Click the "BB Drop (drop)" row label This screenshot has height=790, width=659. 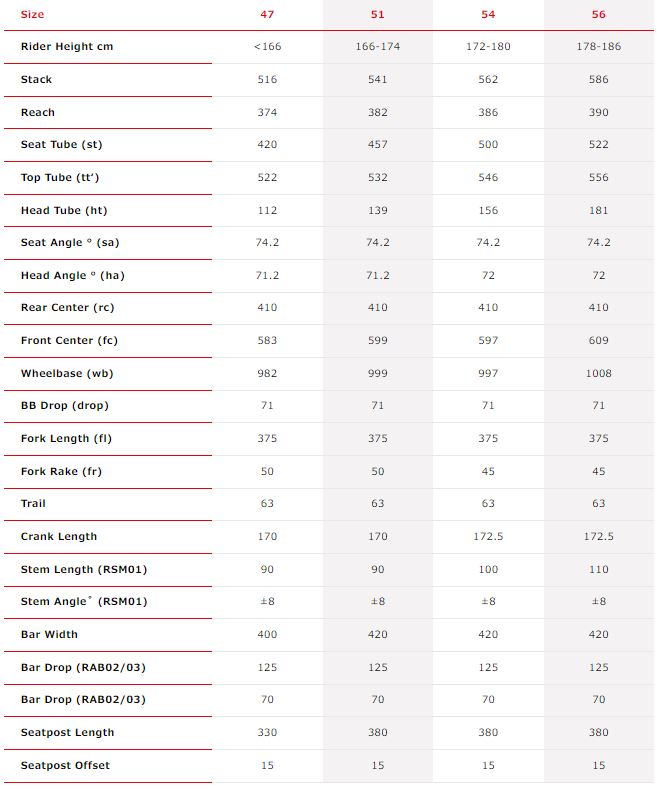(x=64, y=406)
